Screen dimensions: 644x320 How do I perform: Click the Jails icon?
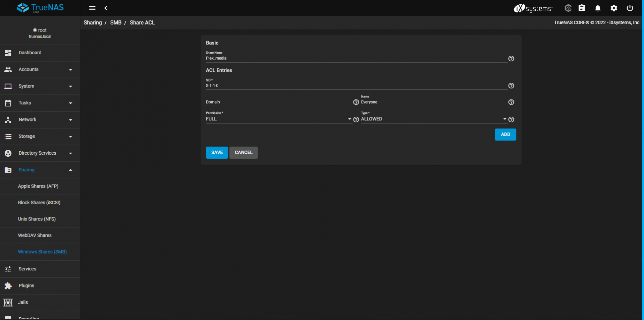click(x=8, y=303)
